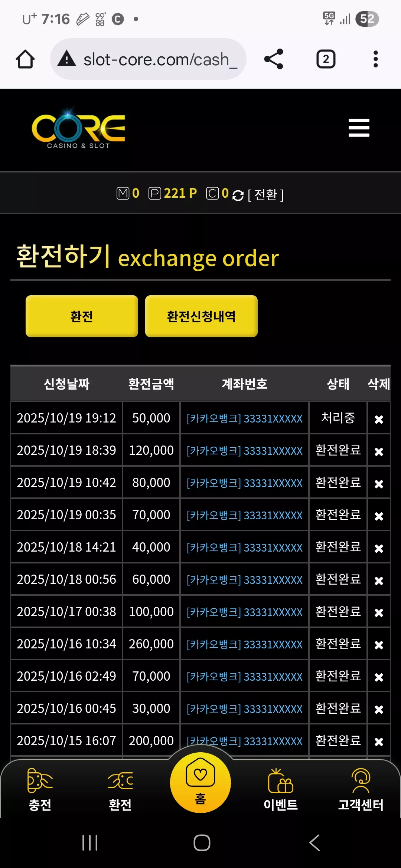
Task: Open 이벤트 gift icon
Action: [281, 789]
